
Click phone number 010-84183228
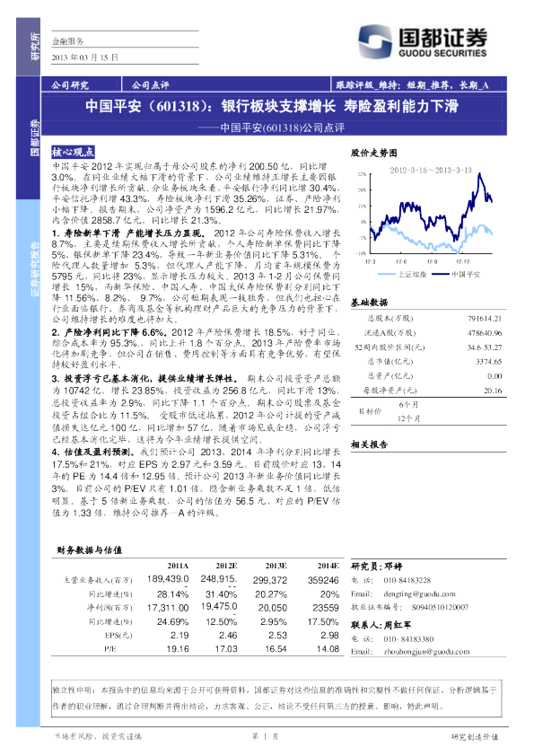(407, 581)
